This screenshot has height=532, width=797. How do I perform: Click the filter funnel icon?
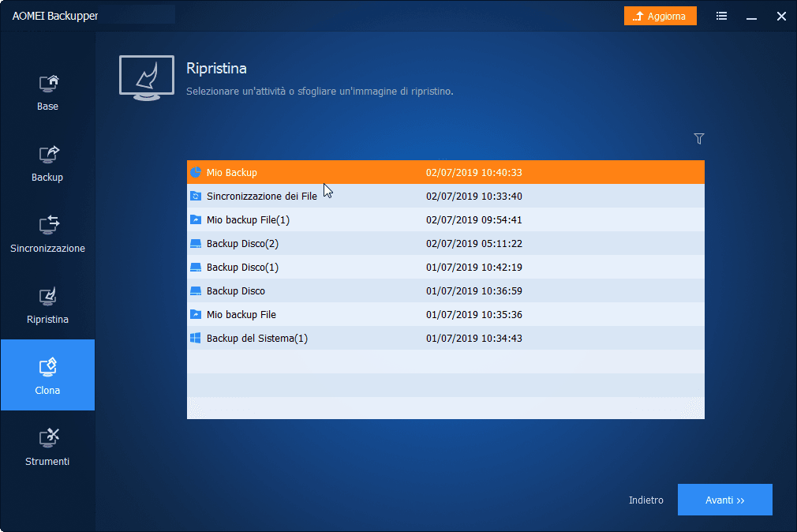[699, 138]
